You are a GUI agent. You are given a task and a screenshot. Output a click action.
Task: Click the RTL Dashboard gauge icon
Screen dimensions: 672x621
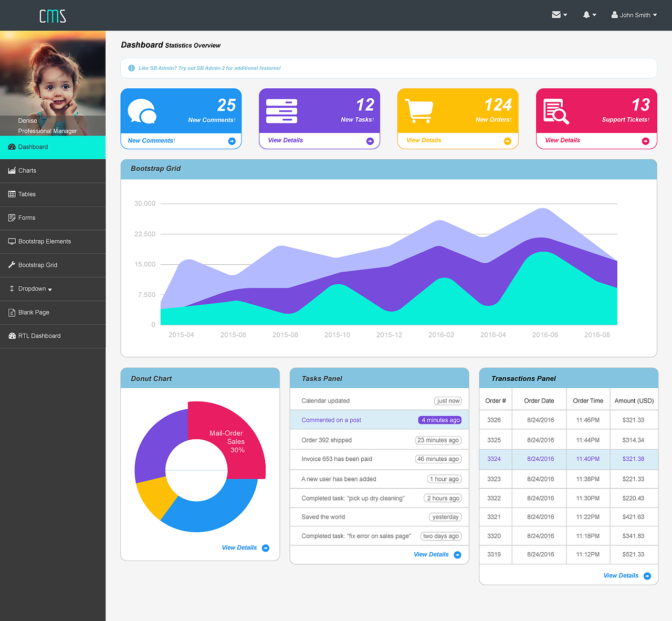12,336
